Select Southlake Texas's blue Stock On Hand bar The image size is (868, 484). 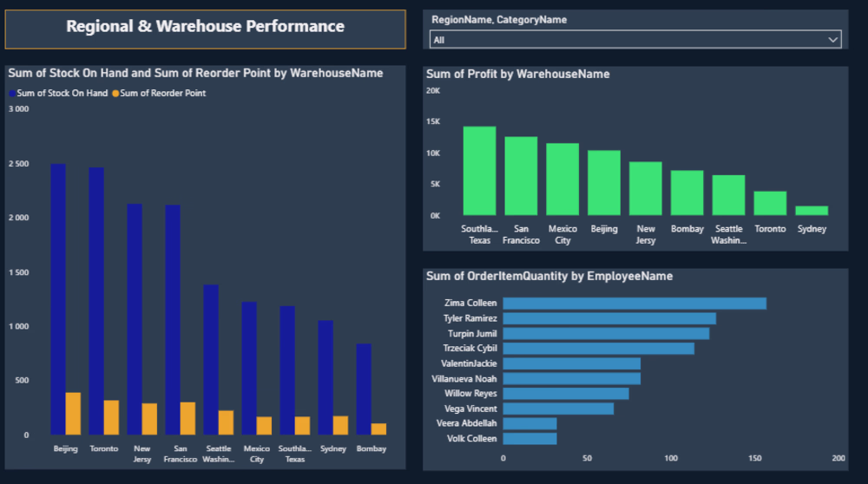(287, 370)
